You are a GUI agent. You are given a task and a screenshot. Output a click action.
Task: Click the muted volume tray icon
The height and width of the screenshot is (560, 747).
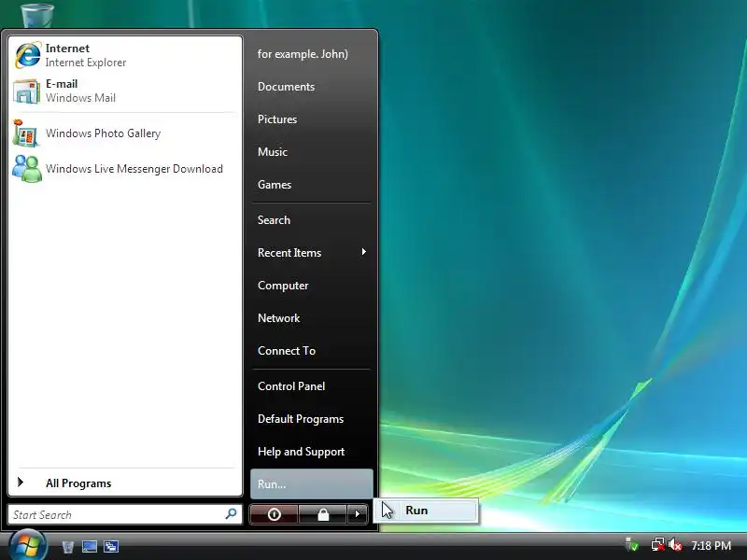(674, 544)
